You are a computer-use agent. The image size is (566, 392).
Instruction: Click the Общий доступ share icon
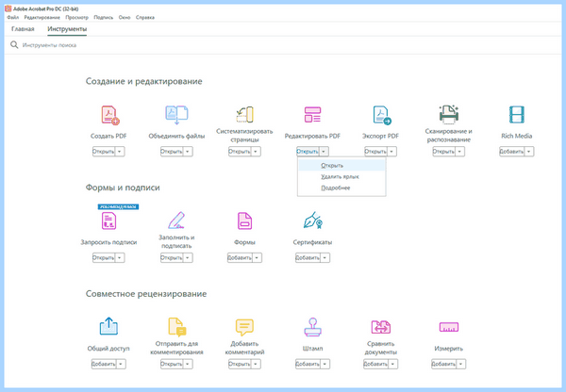[x=108, y=326]
